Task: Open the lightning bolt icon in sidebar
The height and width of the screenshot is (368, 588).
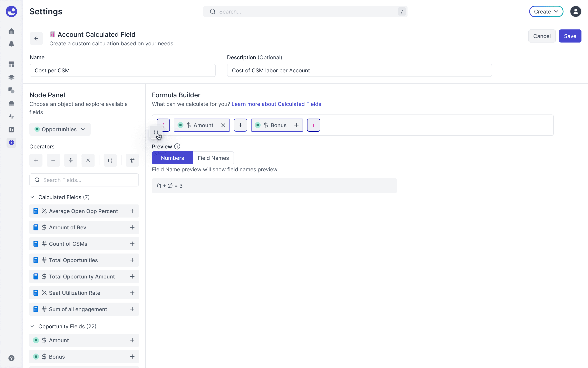Action: 11,117
